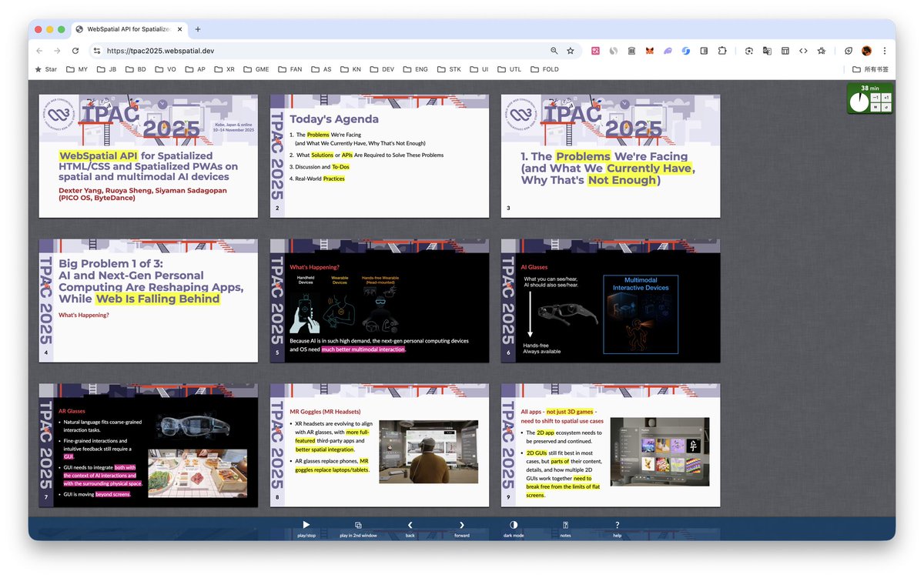The image size is (924, 578).
Task: View site information icon in address bar
Action: pos(96,51)
